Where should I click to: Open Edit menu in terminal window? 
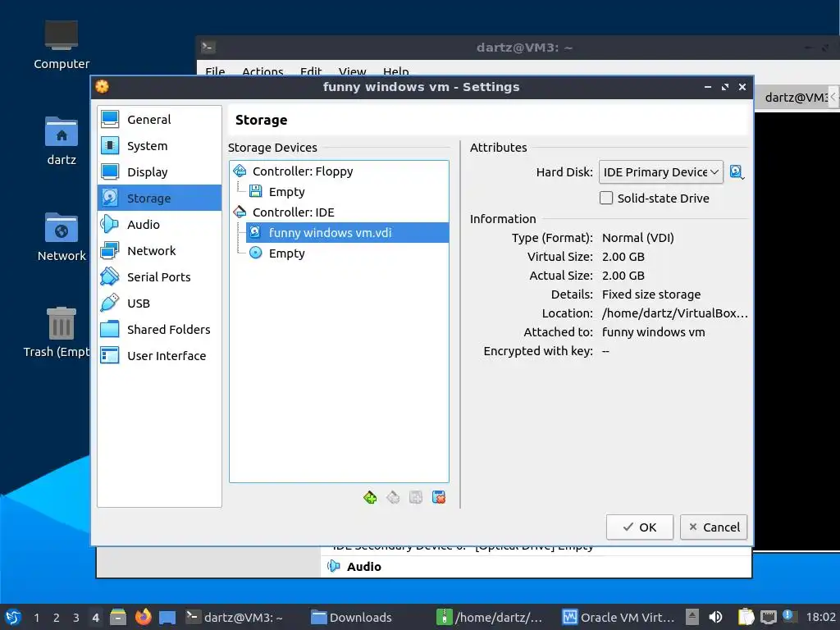click(x=311, y=71)
